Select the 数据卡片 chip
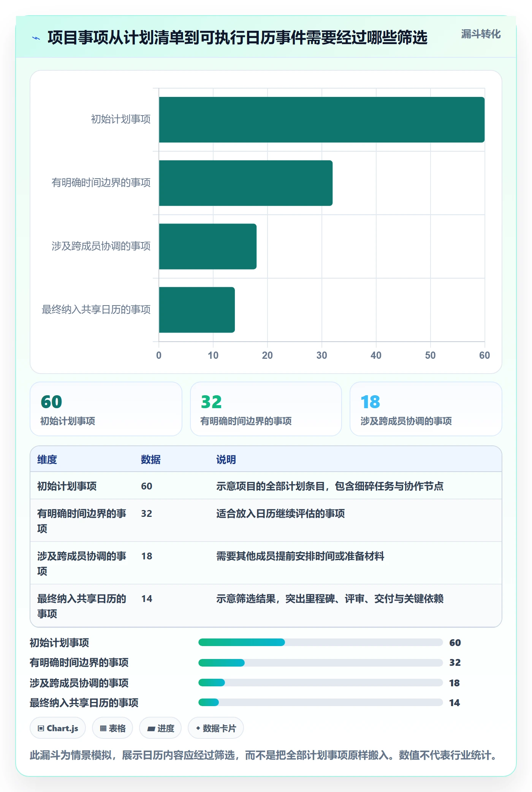The image size is (532, 792). point(216,728)
